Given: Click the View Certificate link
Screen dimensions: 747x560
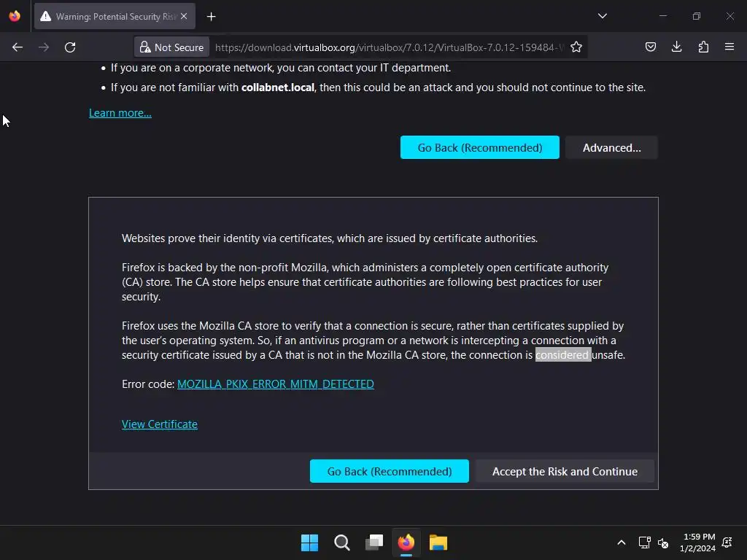Looking at the screenshot, I should tap(160, 424).
